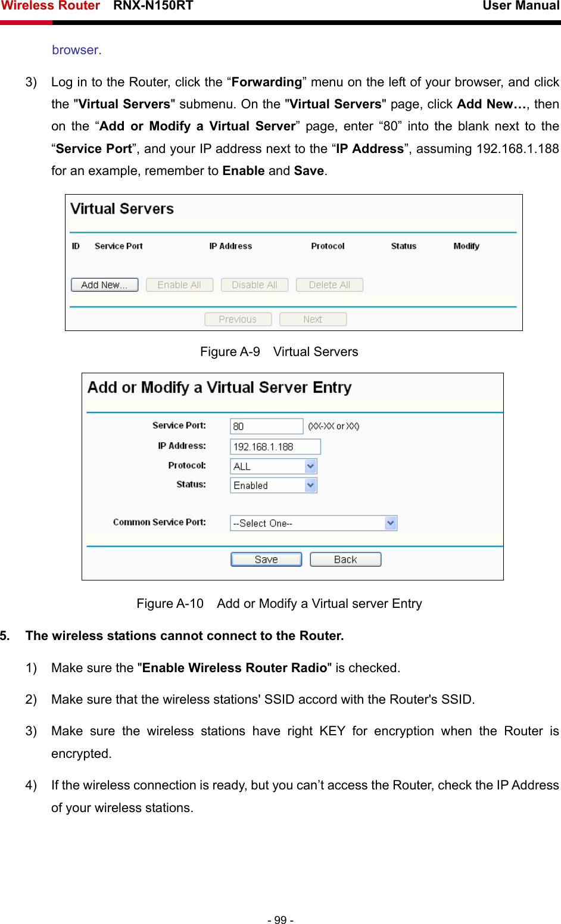Click the IP Address input field

[x=276, y=447]
